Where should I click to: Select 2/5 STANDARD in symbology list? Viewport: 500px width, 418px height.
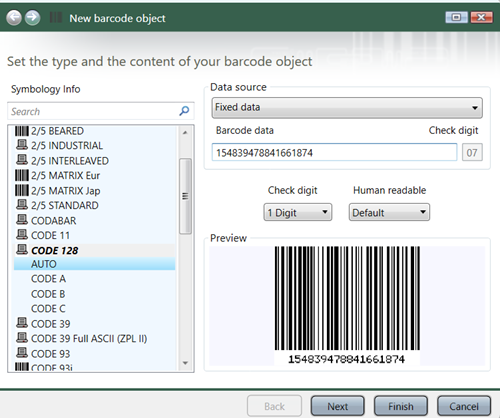(65, 205)
